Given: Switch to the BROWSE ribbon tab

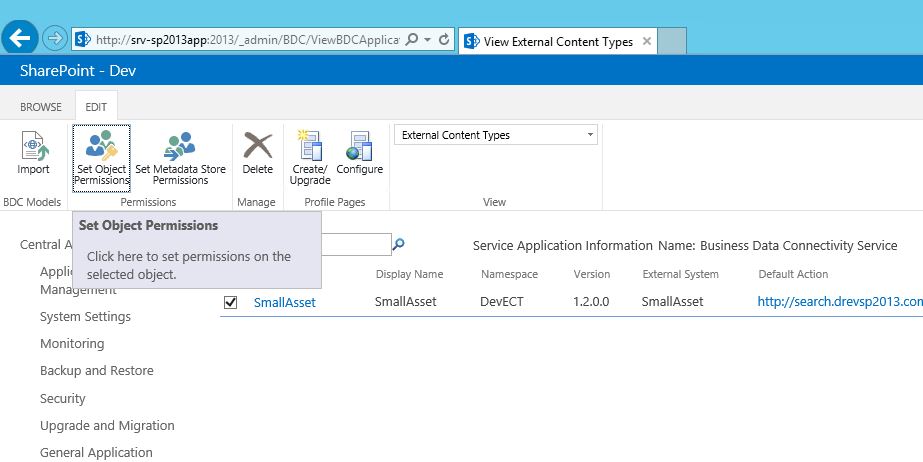Looking at the screenshot, I should pos(41,107).
